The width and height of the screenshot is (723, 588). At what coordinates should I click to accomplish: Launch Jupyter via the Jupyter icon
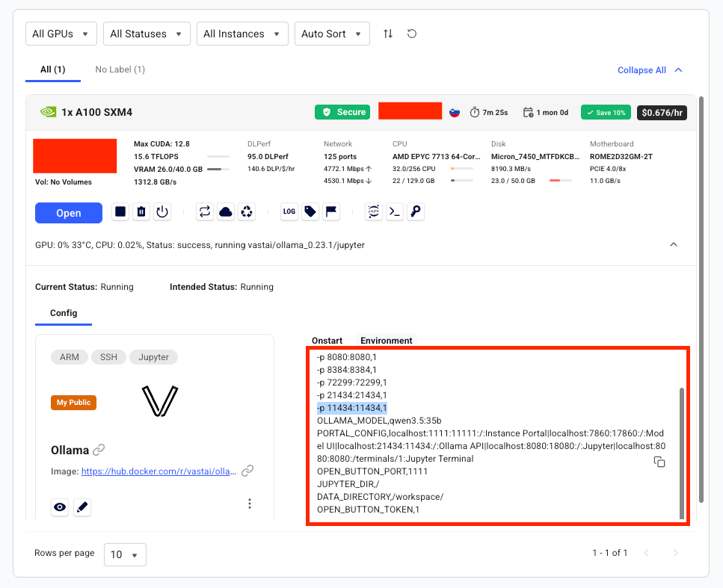click(374, 212)
